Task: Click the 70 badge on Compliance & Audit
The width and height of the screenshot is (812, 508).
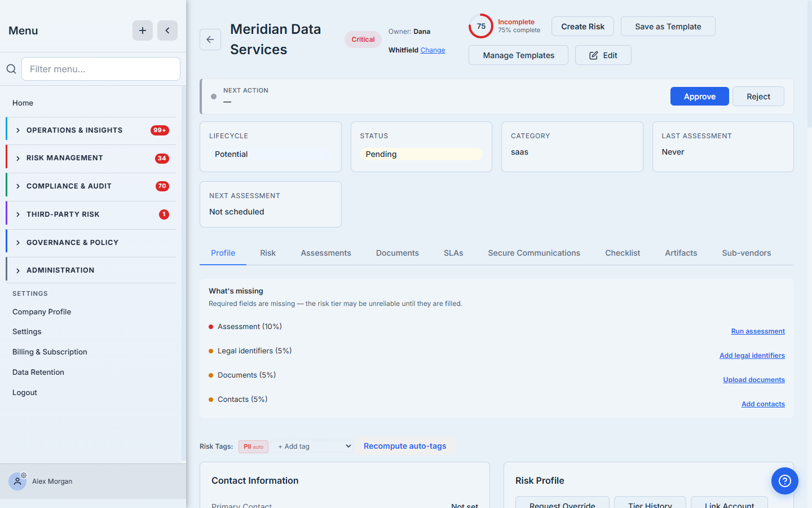Action: 162,186
